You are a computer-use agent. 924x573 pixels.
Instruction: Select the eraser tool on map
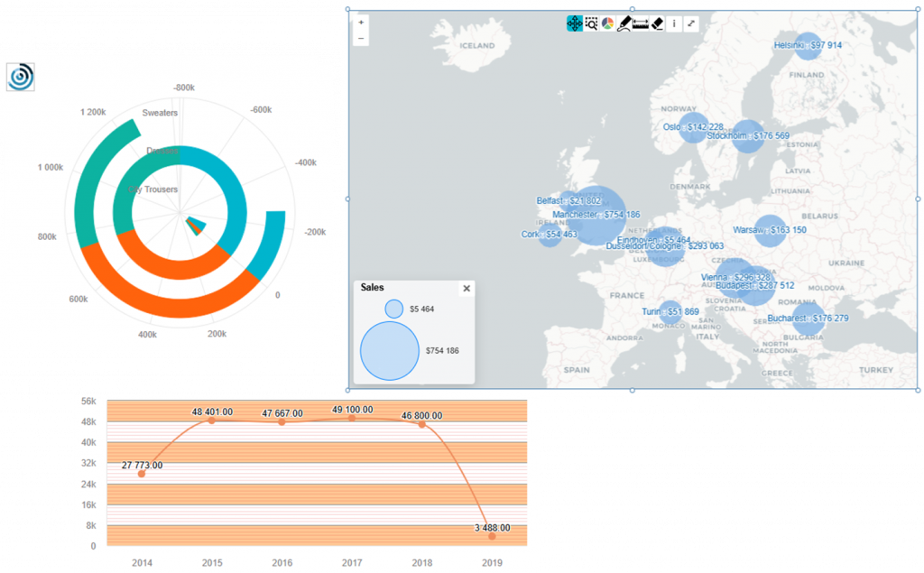pyautogui.click(x=657, y=23)
